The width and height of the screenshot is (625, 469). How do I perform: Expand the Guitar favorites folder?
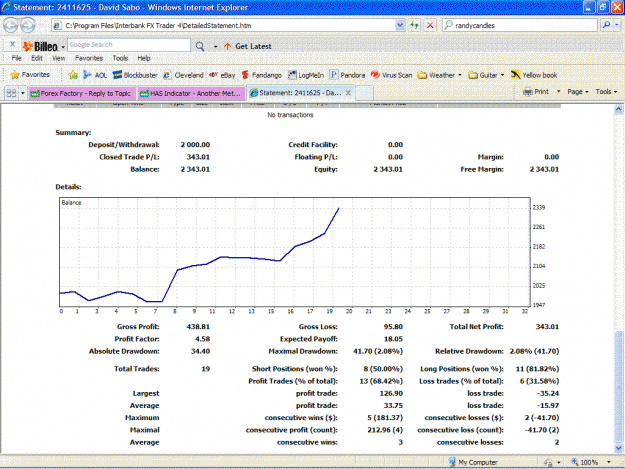pyautogui.click(x=486, y=75)
